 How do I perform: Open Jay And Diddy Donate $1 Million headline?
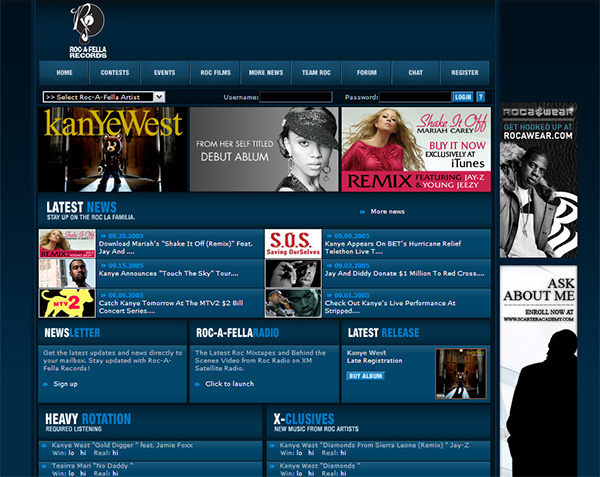[404, 274]
